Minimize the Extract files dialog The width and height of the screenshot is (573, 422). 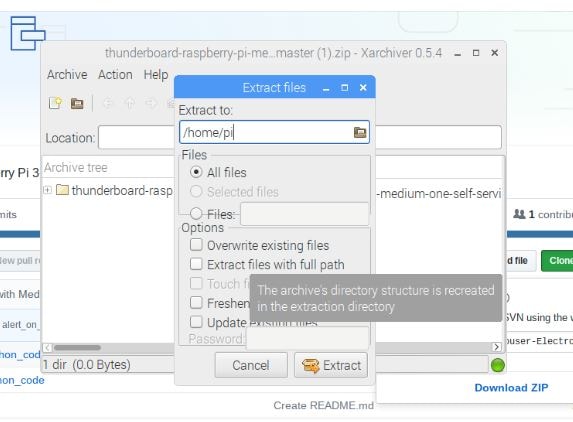pos(326,88)
